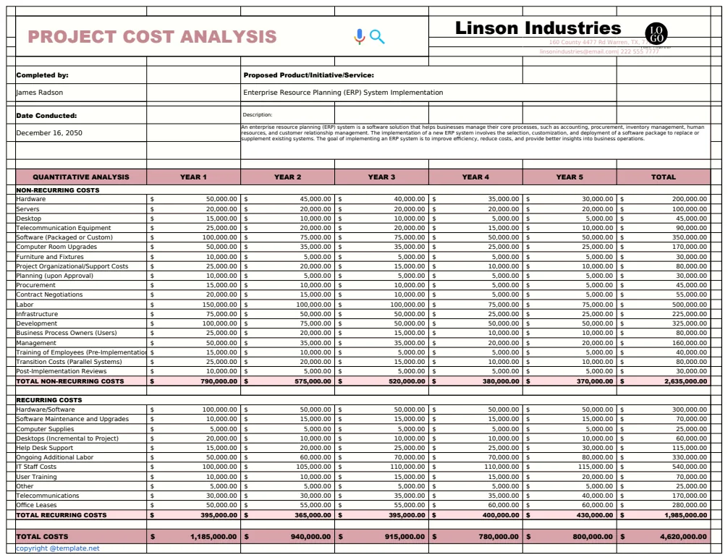Select the Ongoing Additional Labor row label
This screenshot has height=560, width=728.
55,457
